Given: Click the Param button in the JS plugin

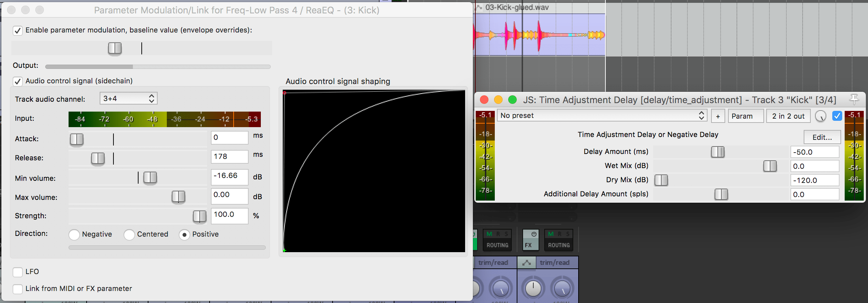Looking at the screenshot, I should (745, 116).
